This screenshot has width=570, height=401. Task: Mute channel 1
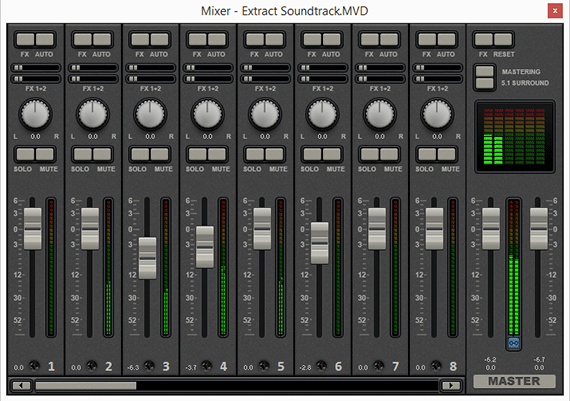pyautogui.click(x=44, y=154)
